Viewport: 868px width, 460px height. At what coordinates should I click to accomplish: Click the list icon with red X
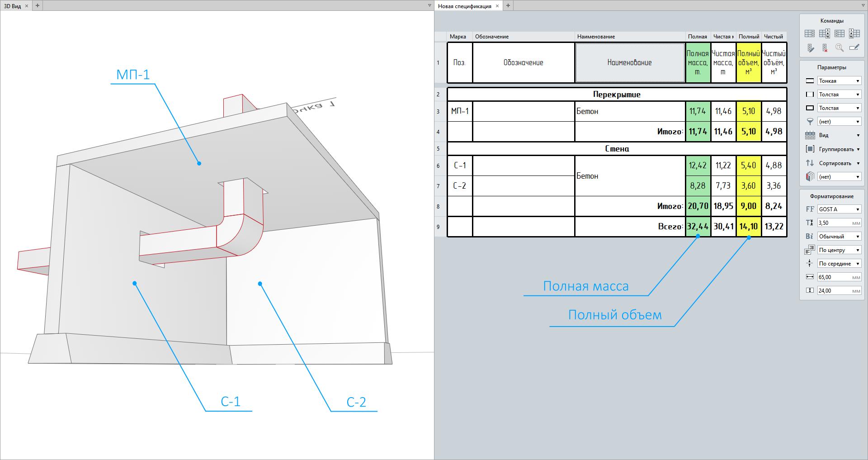tap(825, 48)
